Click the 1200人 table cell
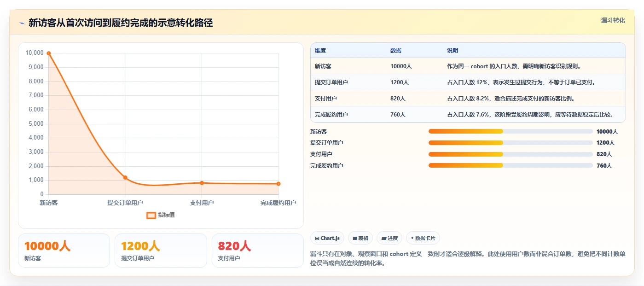Viewport: 644px width, 286px height. [x=400, y=82]
